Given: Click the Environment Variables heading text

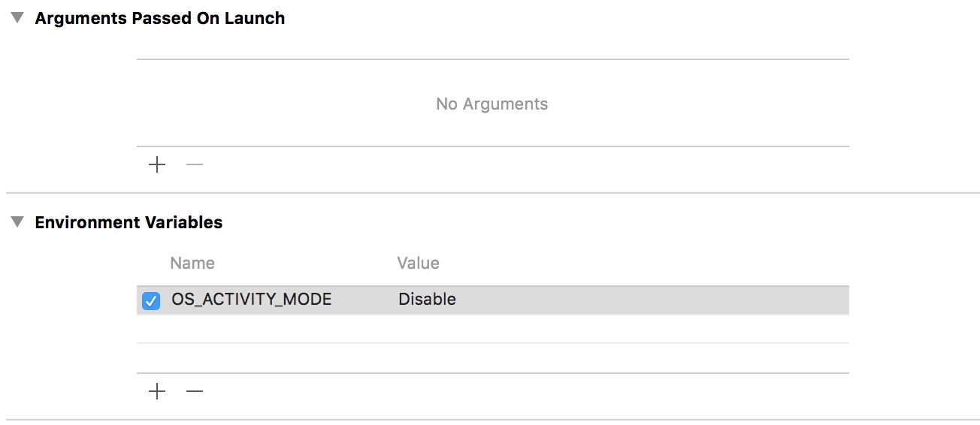Looking at the screenshot, I should click(x=129, y=222).
